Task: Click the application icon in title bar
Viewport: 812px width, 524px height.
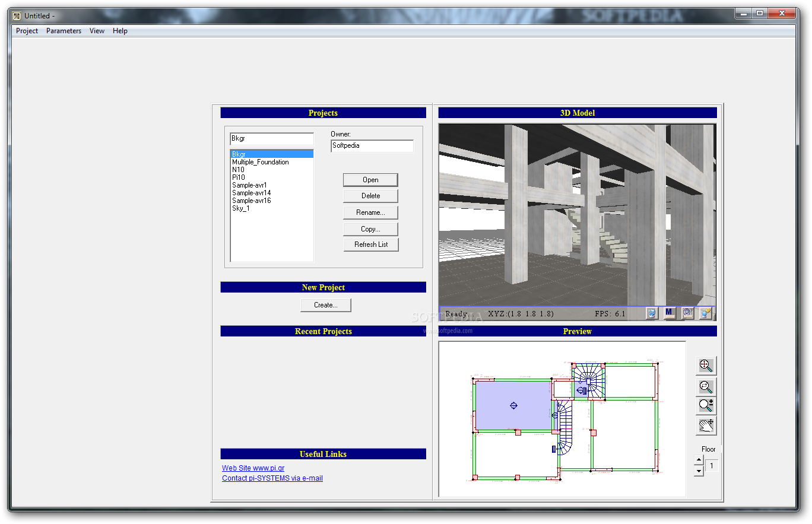Action: pyautogui.click(x=17, y=16)
